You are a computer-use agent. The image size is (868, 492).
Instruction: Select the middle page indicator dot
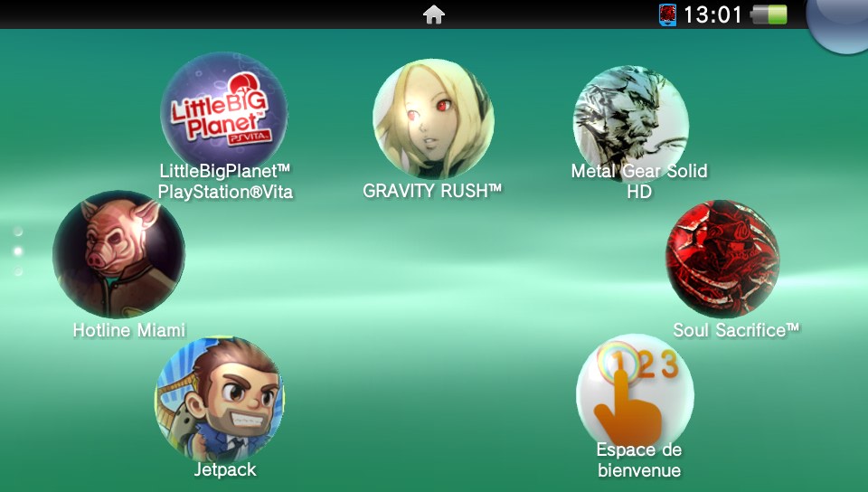18,251
